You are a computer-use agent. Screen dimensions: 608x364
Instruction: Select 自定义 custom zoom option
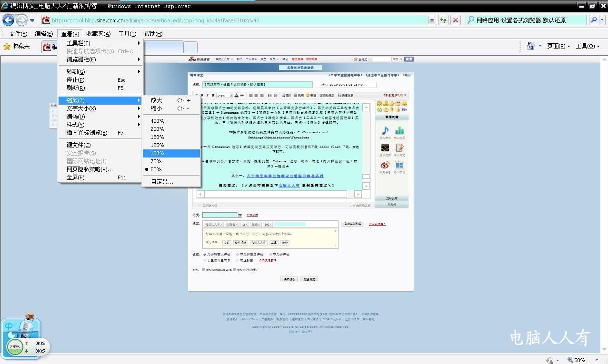click(162, 181)
